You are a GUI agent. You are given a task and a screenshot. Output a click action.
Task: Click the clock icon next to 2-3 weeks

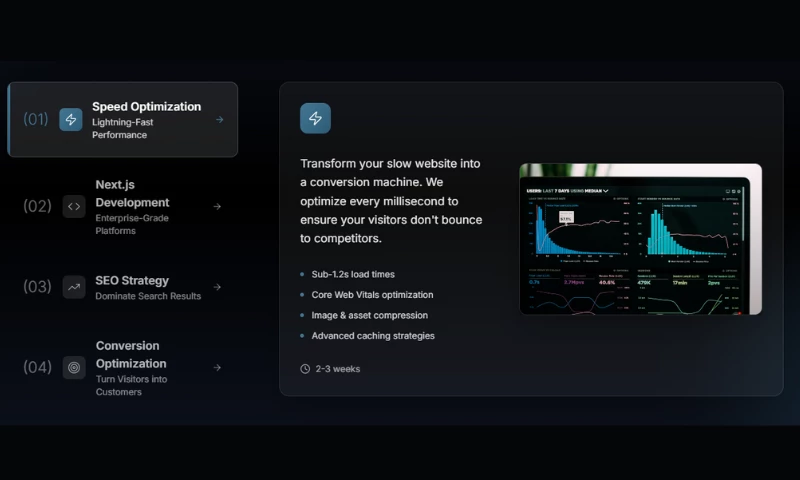point(305,369)
